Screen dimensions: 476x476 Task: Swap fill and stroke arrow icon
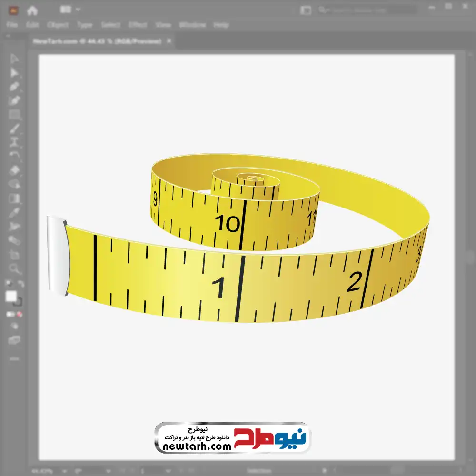pos(20,284)
